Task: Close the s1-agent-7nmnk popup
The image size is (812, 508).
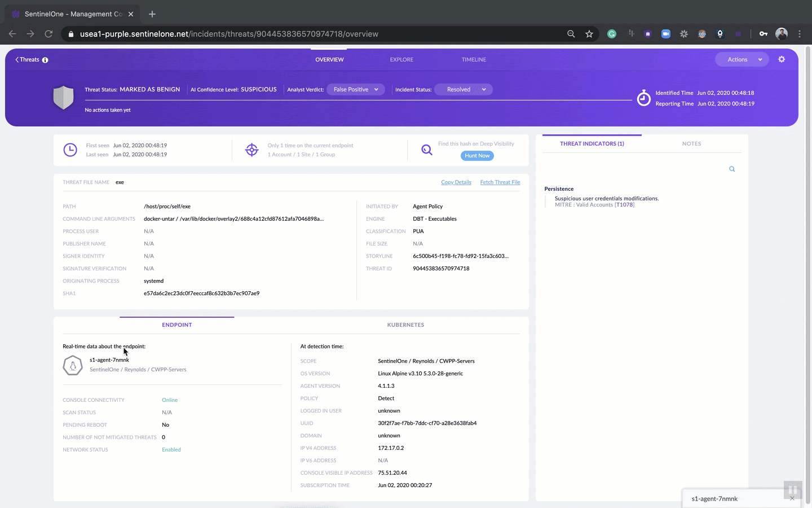Action: pos(792,498)
